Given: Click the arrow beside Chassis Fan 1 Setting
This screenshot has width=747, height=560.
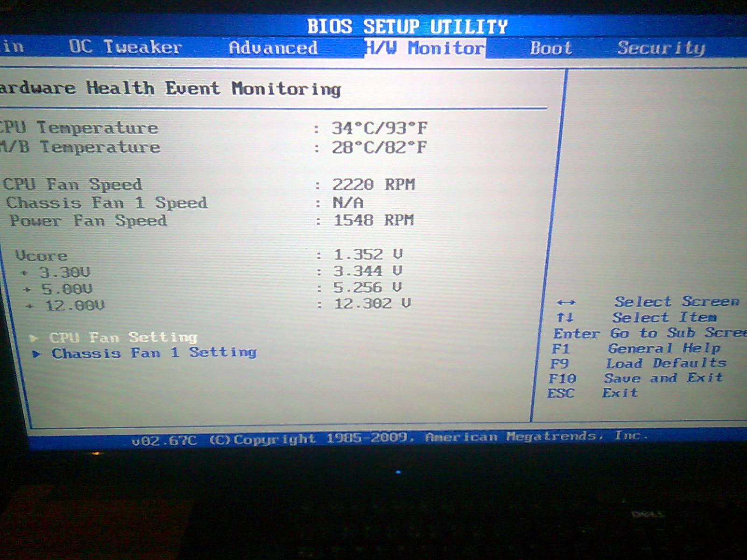Looking at the screenshot, I should pos(37,354).
